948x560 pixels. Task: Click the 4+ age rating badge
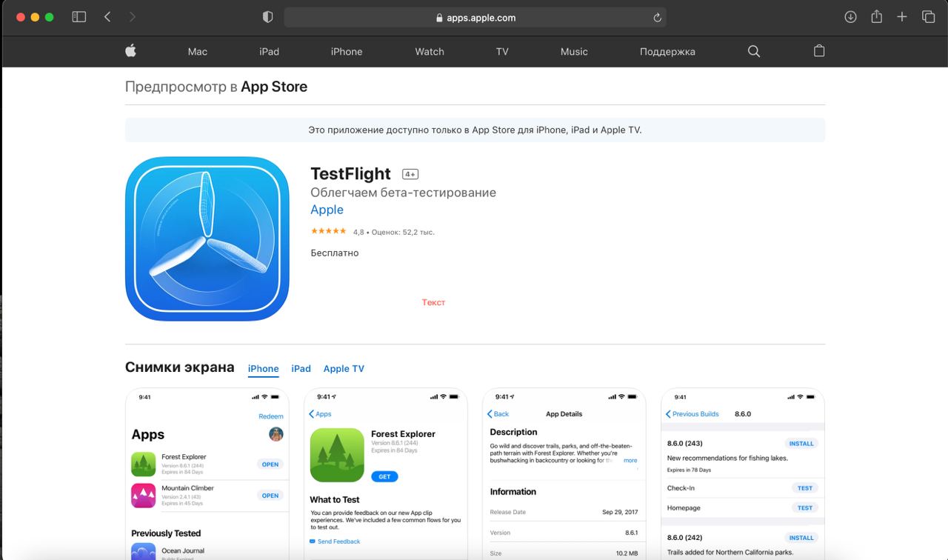pyautogui.click(x=410, y=174)
